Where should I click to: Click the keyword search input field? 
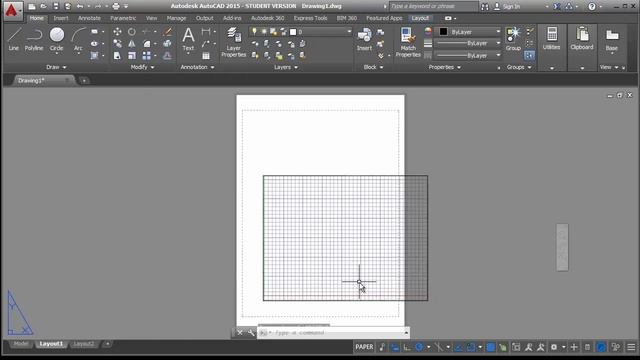click(433, 7)
